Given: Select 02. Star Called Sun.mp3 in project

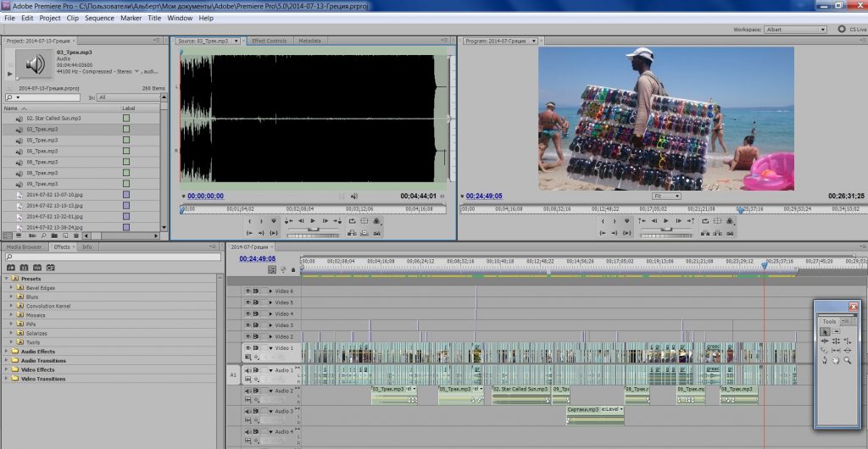Looking at the screenshot, I should (x=53, y=119).
